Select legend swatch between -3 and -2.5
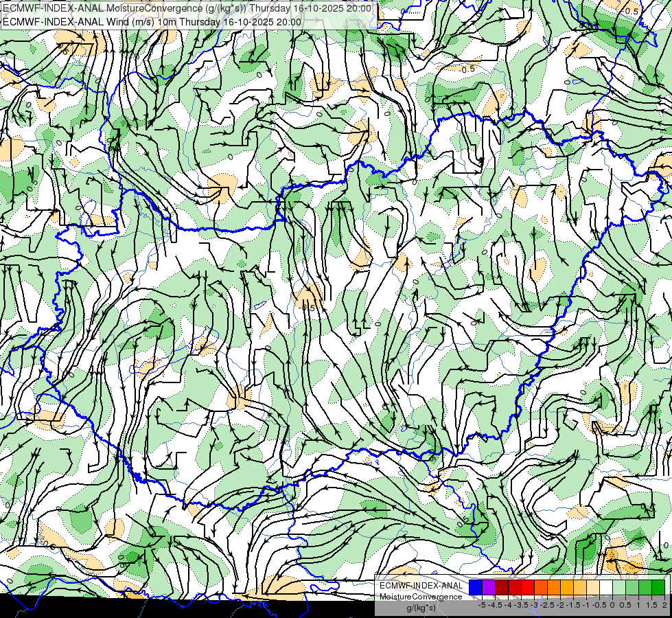The image size is (672, 618). coord(540,587)
